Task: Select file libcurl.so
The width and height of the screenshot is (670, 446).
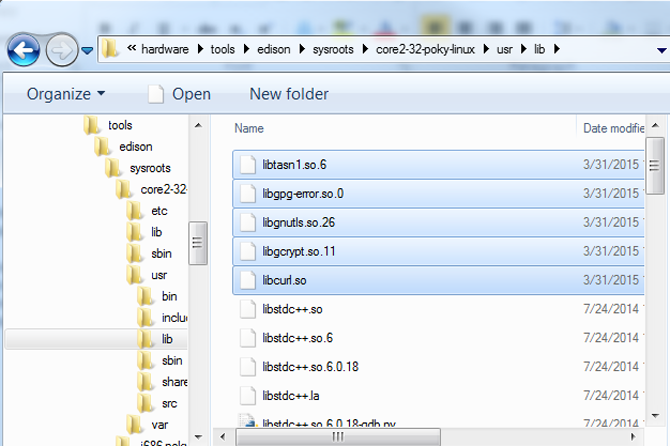Action: point(438,280)
